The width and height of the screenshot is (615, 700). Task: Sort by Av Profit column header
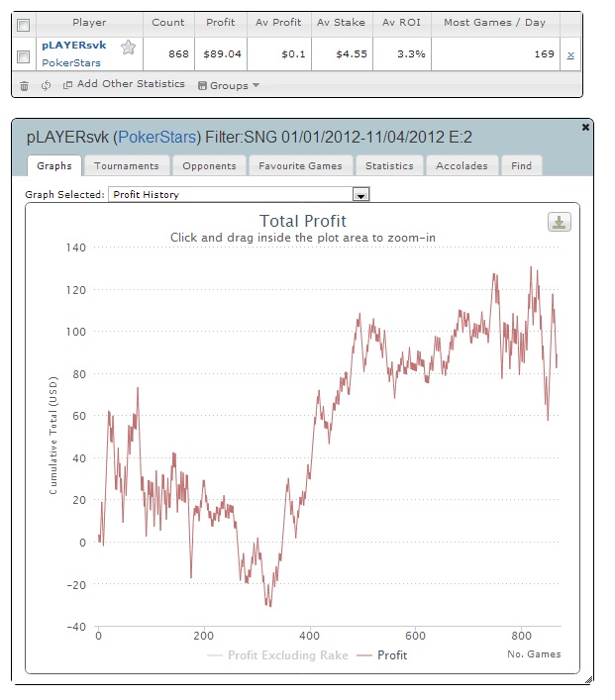point(278,23)
